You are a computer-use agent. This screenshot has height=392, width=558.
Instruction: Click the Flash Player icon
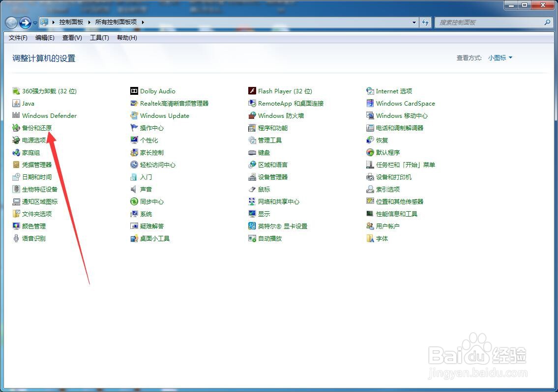[252, 91]
